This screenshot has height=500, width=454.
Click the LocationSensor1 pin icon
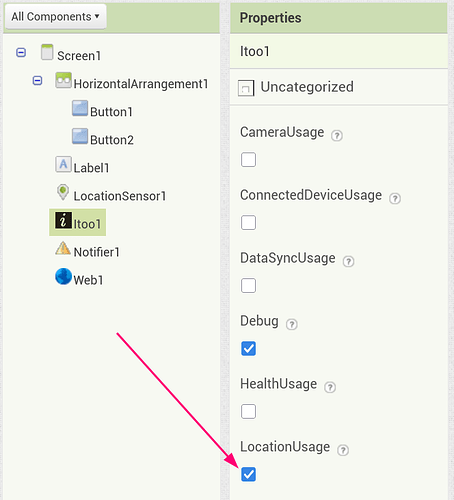pos(63,192)
